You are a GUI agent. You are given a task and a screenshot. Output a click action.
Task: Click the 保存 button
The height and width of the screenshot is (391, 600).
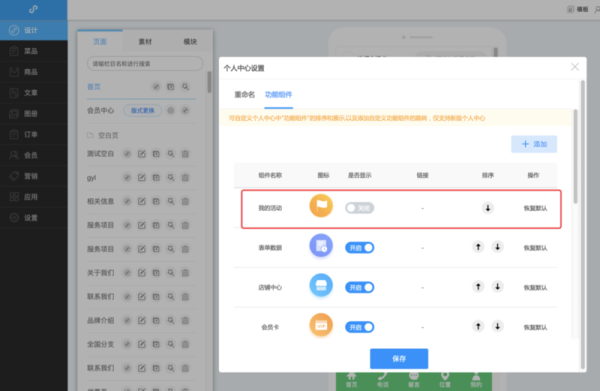(x=399, y=358)
